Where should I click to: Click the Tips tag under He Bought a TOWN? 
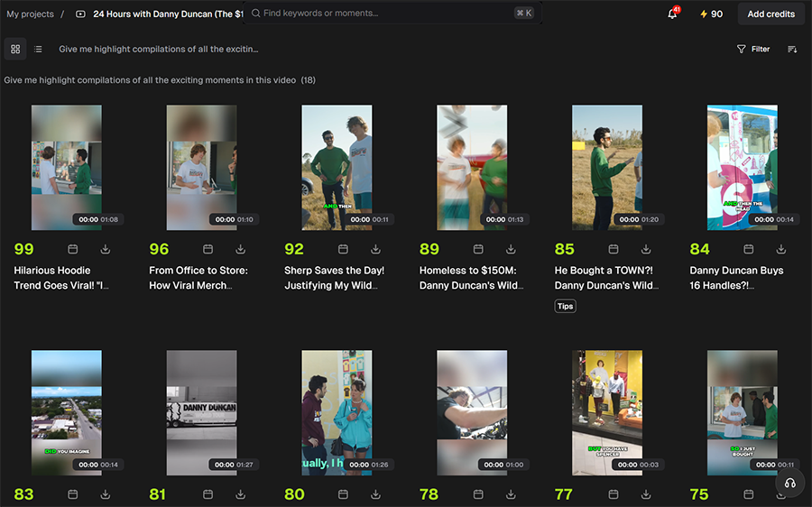pos(565,306)
